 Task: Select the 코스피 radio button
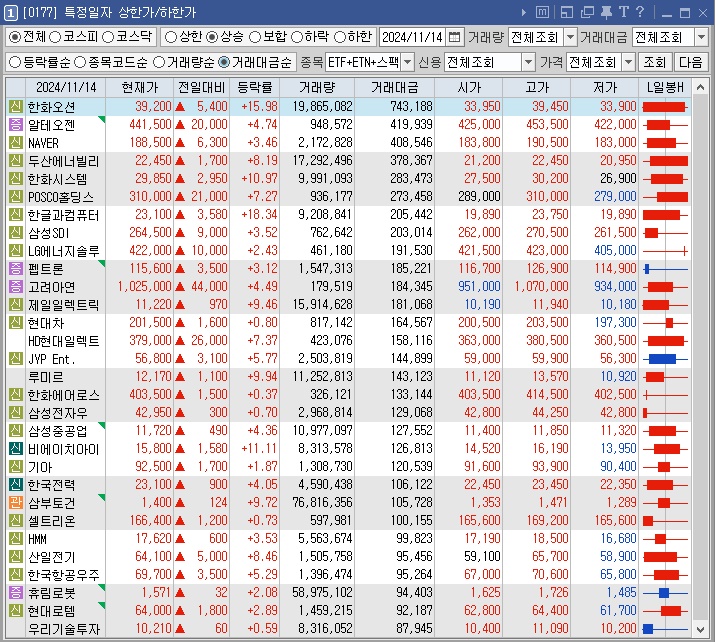click(x=55, y=37)
